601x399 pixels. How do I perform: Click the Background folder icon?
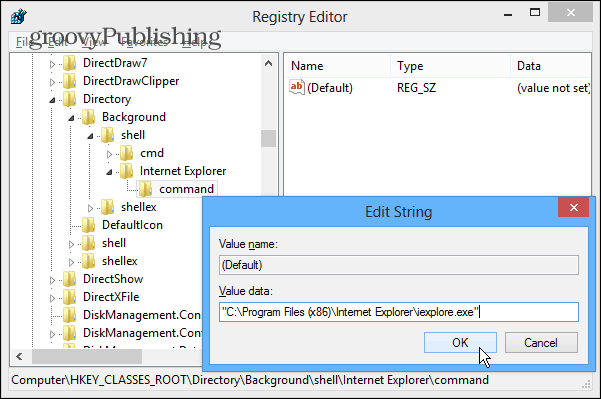point(89,117)
